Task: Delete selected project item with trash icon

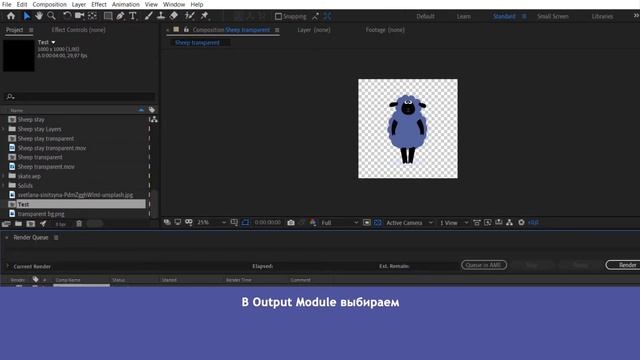Action: [79, 224]
